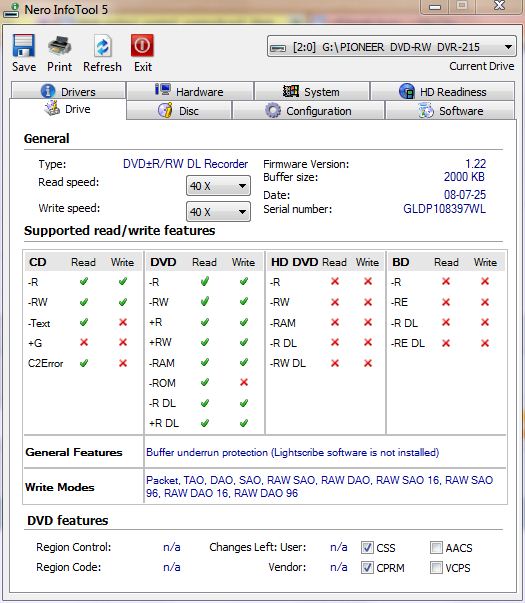
Task: Click the Print printer icon
Action: pyautogui.click(x=60, y=45)
